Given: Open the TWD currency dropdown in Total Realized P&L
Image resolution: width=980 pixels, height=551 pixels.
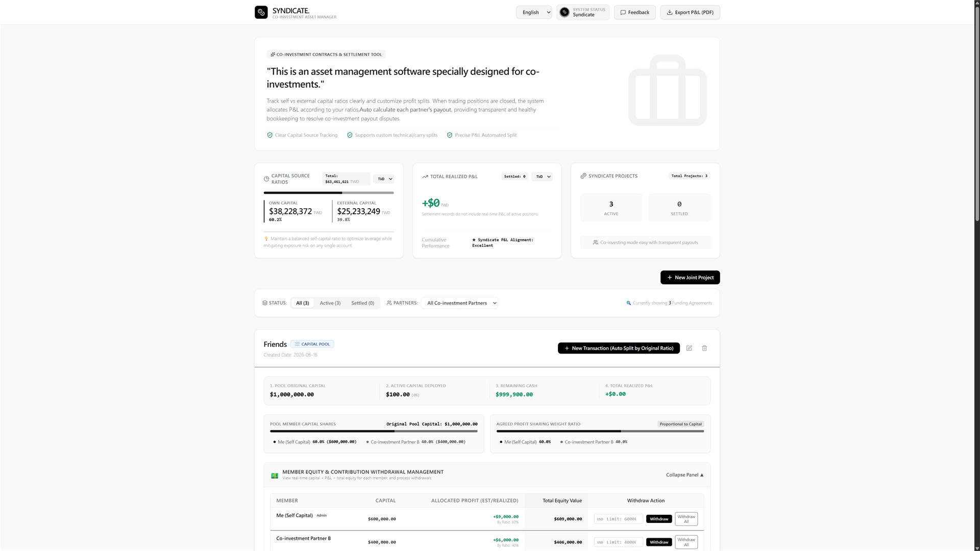Looking at the screenshot, I should coord(542,177).
